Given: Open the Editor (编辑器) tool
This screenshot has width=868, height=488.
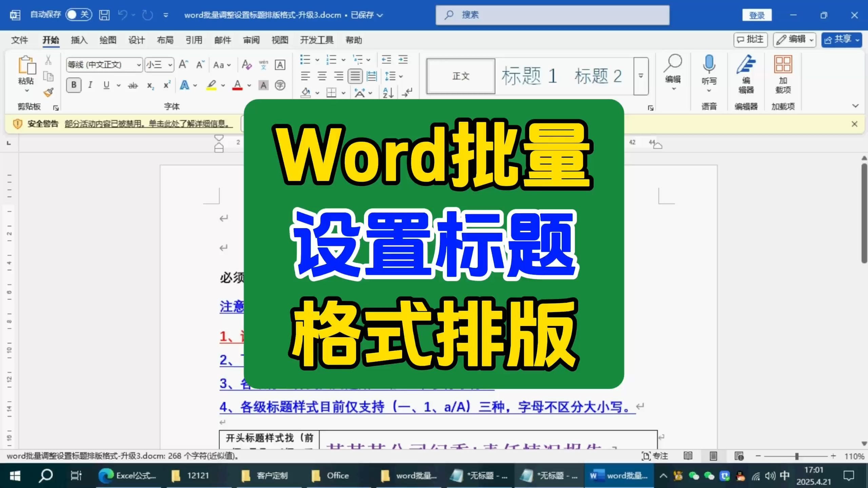Looking at the screenshot, I should [746, 74].
